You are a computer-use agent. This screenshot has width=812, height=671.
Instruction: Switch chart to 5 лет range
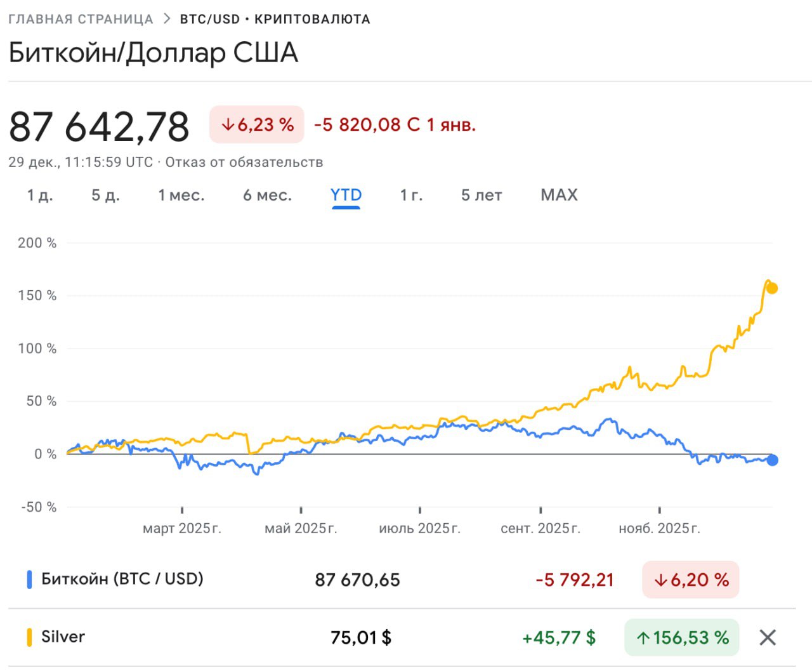point(481,196)
